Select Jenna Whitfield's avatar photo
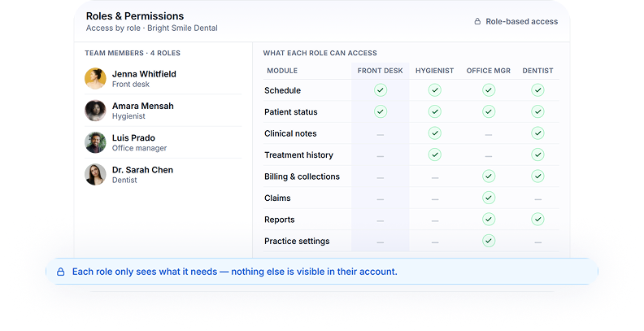Viewport: 644px width, 331px height. pyautogui.click(x=95, y=78)
